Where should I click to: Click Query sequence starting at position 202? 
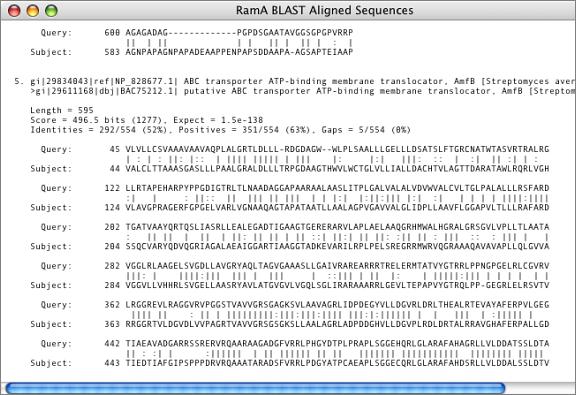click(x=337, y=227)
